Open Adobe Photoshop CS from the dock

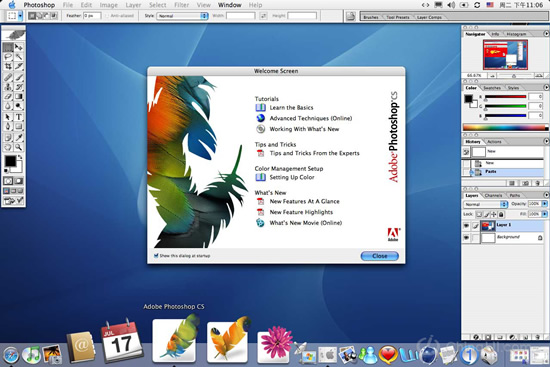[174, 340]
